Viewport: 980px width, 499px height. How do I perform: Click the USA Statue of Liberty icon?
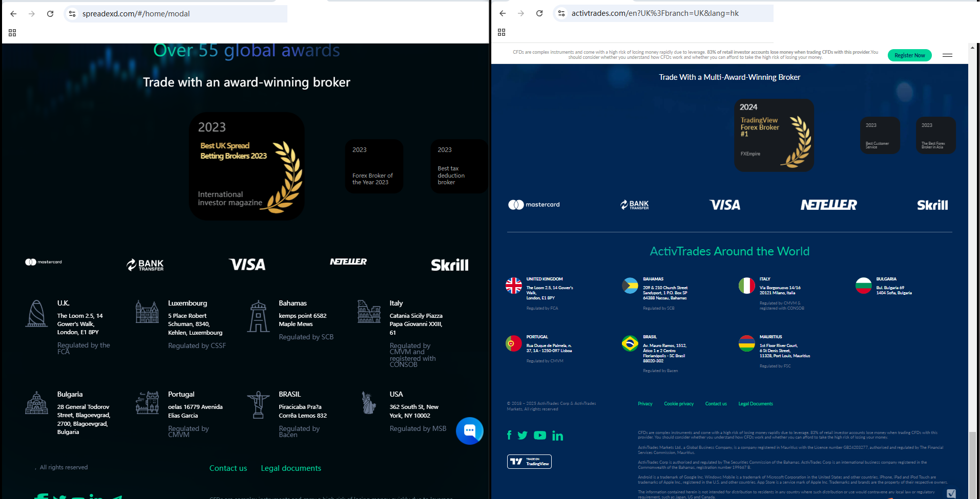pyautogui.click(x=369, y=403)
